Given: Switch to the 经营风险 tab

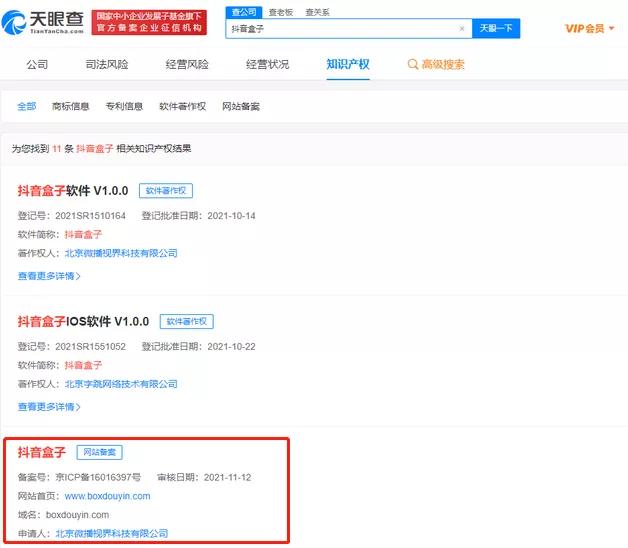Looking at the screenshot, I should (x=187, y=64).
